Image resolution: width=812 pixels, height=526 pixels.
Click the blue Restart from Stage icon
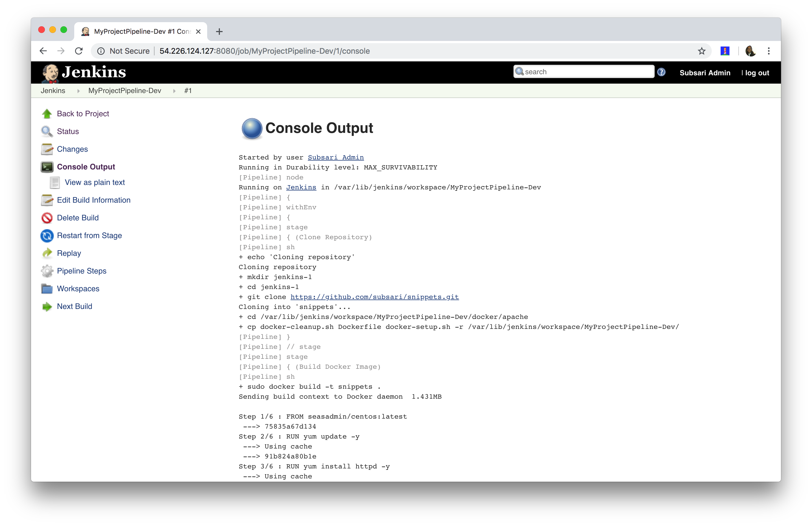pos(47,235)
